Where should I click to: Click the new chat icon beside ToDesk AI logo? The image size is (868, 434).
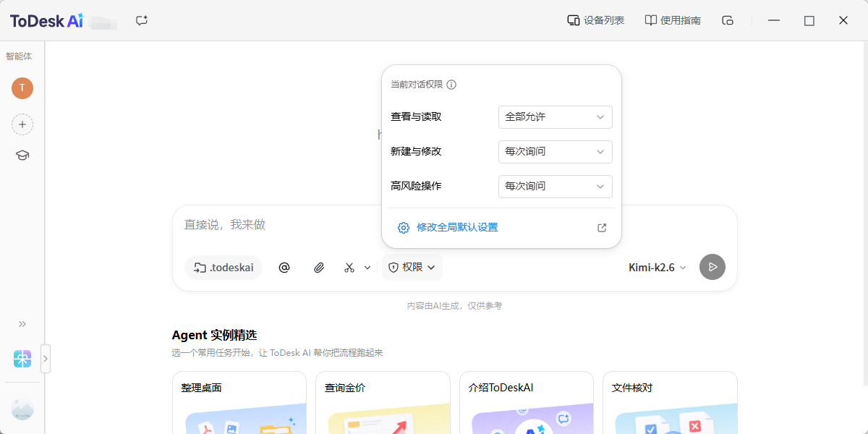142,20
